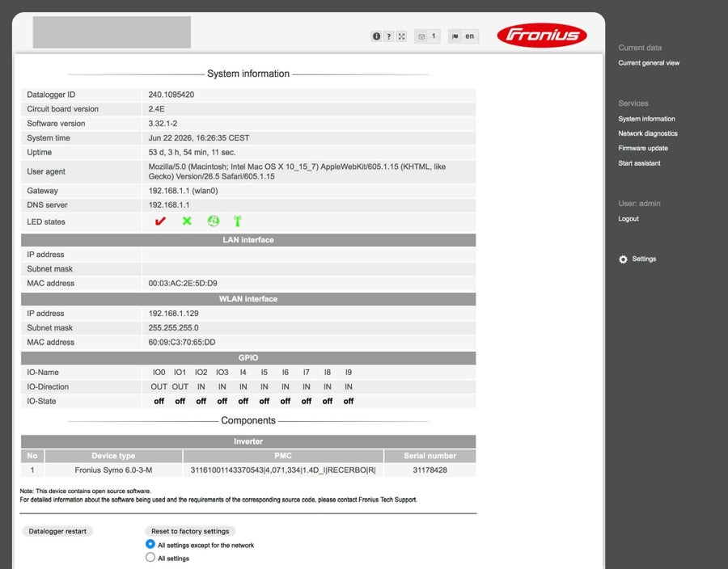Select the 'All settings' radio option
Screen dimensions: 728x569
click(150, 557)
